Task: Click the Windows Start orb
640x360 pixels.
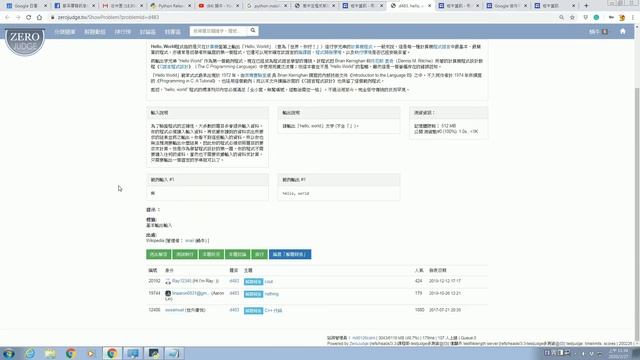Action: pyautogui.click(x=9, y=353)
